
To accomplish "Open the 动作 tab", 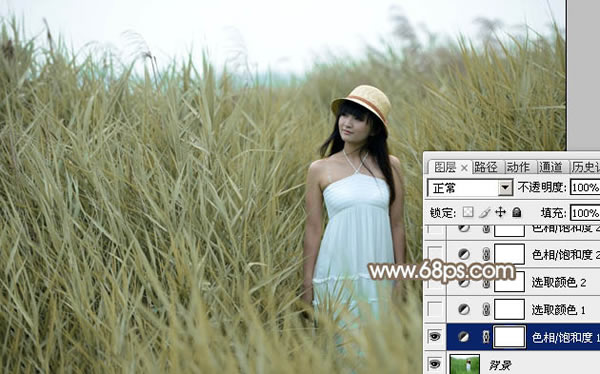I will 518,167.
